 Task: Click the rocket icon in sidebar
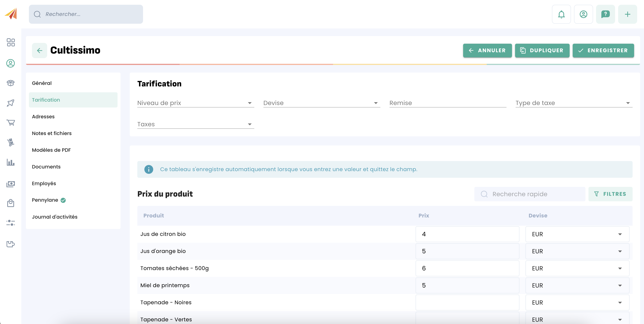click(11, 103)
